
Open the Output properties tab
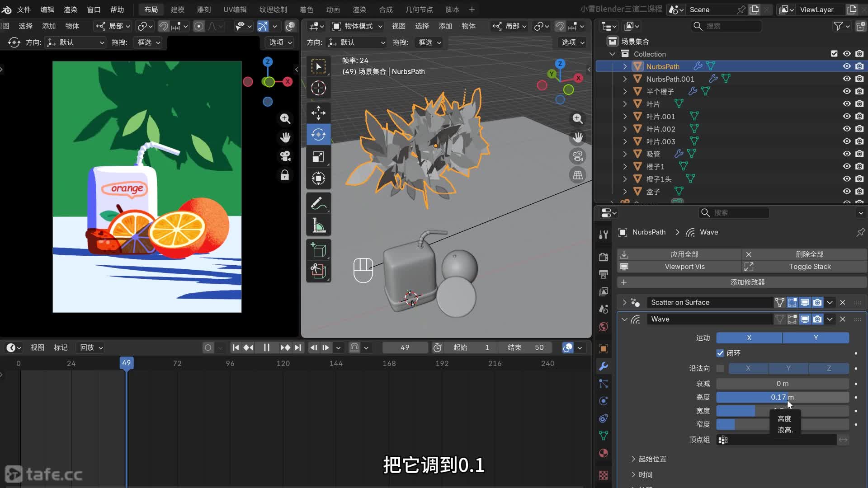[604, 274]
